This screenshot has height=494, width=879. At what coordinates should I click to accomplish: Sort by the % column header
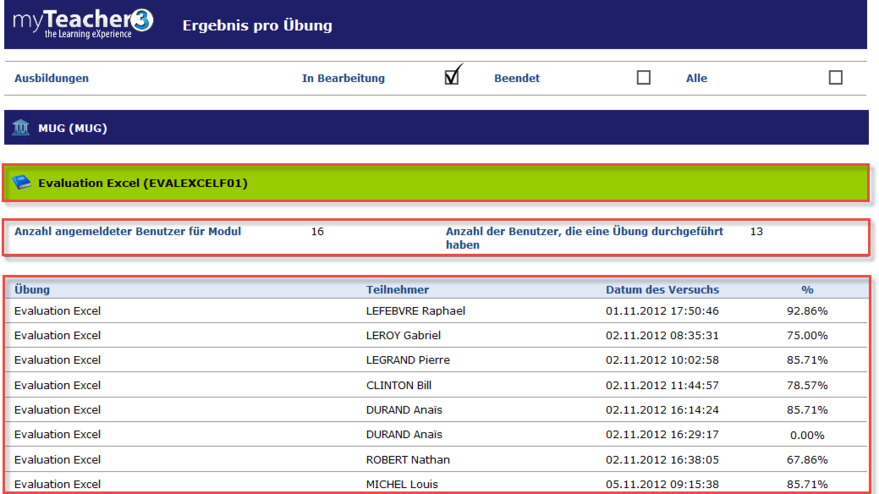point(807,290)
